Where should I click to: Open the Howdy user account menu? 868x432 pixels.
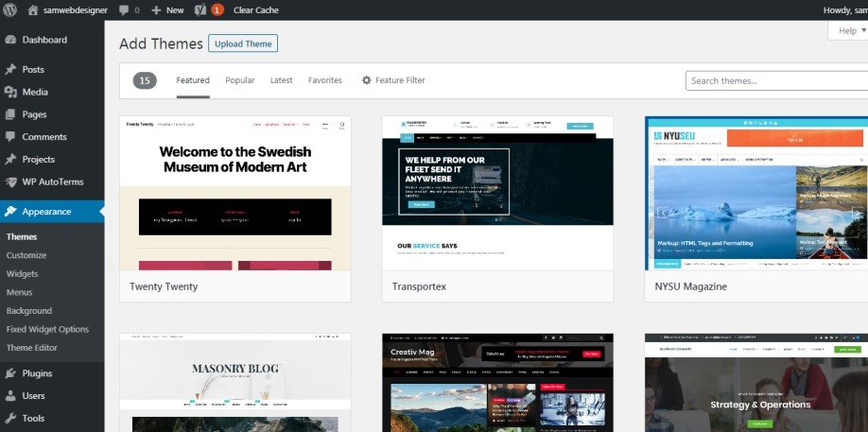845,10
